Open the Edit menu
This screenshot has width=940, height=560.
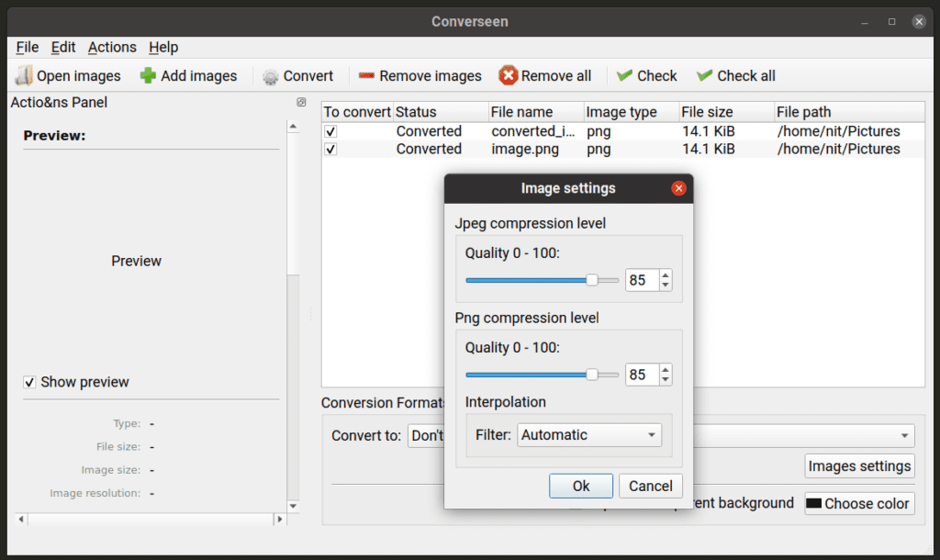pyautogui.click(x=62, y=47)
